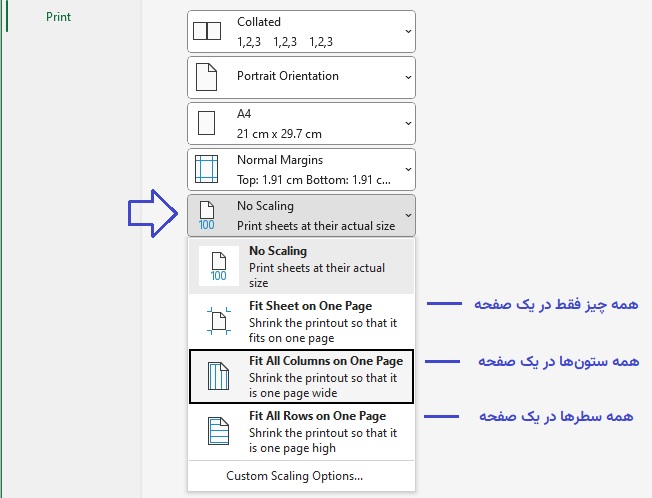The width and height of the screenshot is (652, 498).
Task: Click the Fit Sheet on One Page icon
Action: coord(219,321)
